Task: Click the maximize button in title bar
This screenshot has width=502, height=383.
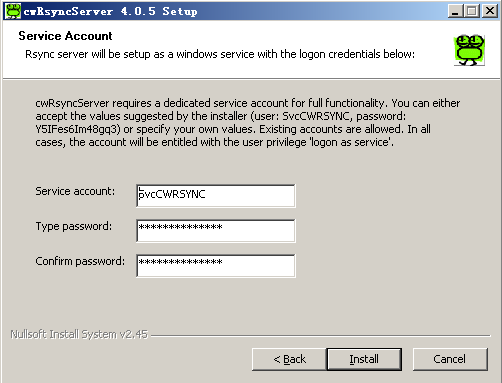Action: click(x=472, y=11)
